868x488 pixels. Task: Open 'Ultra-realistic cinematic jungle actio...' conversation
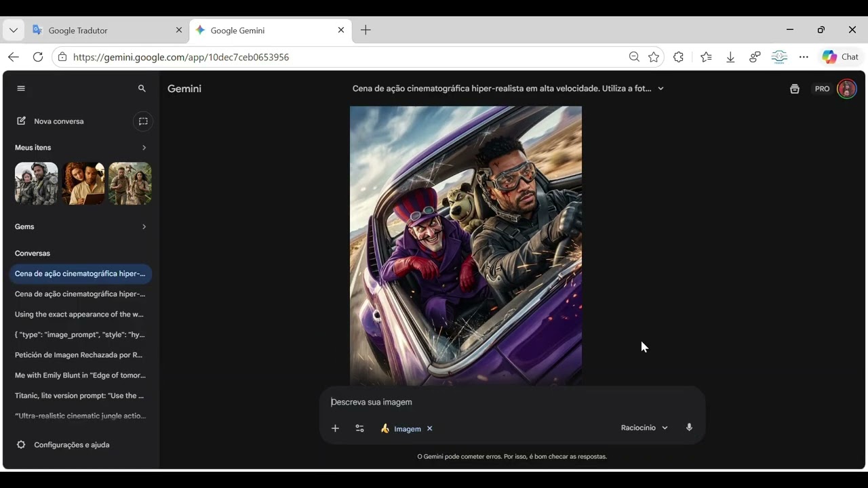80,416
